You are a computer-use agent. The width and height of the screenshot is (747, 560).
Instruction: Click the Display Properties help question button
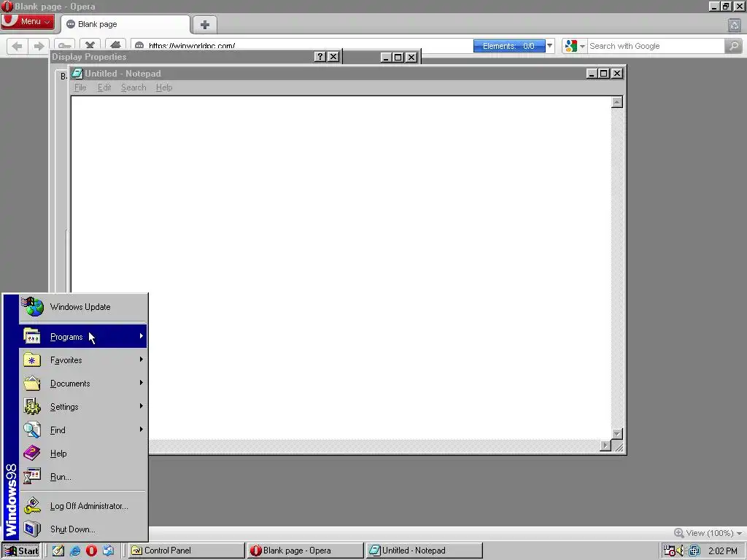pyautogui.click(x=320, y=57)
